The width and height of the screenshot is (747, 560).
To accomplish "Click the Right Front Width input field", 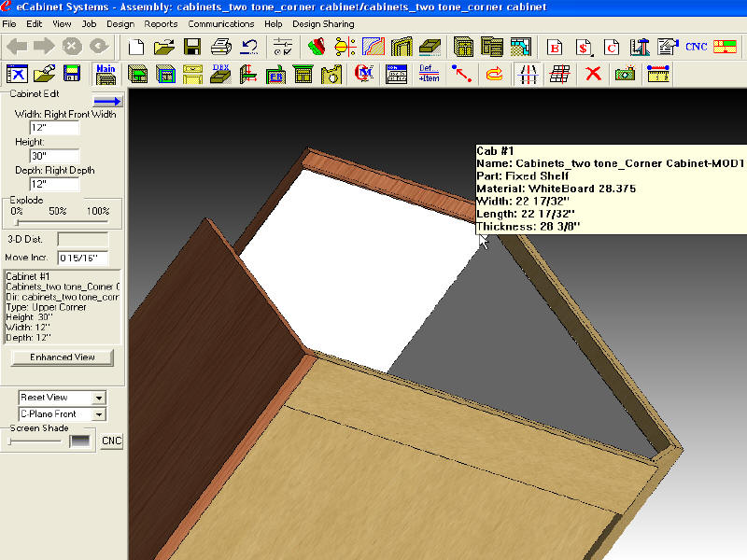I will [54, 128].
